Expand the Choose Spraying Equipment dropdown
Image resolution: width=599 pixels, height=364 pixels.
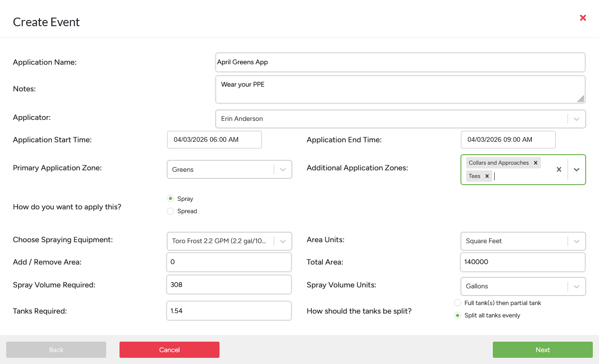point(282,241)
